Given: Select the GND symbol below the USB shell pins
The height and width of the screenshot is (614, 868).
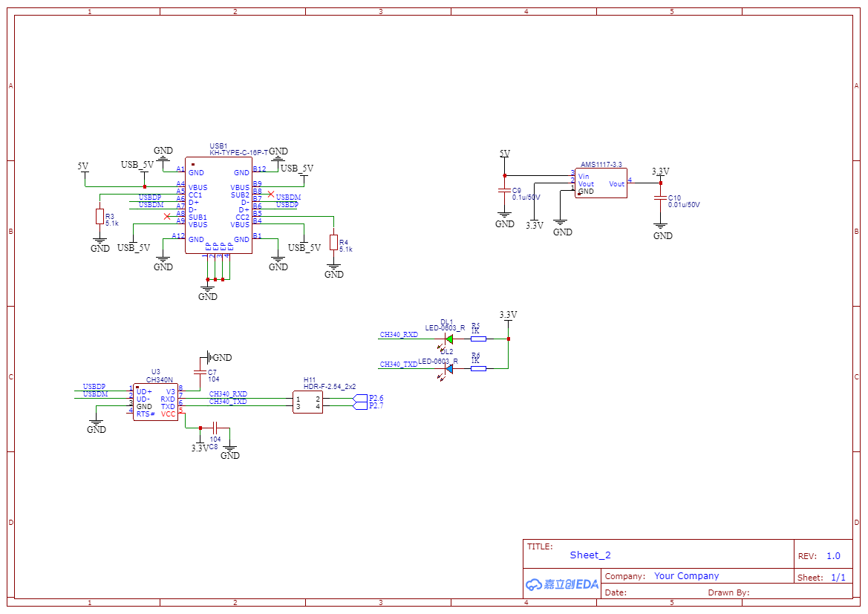Looking at the screenshot, I should (208, 293).
